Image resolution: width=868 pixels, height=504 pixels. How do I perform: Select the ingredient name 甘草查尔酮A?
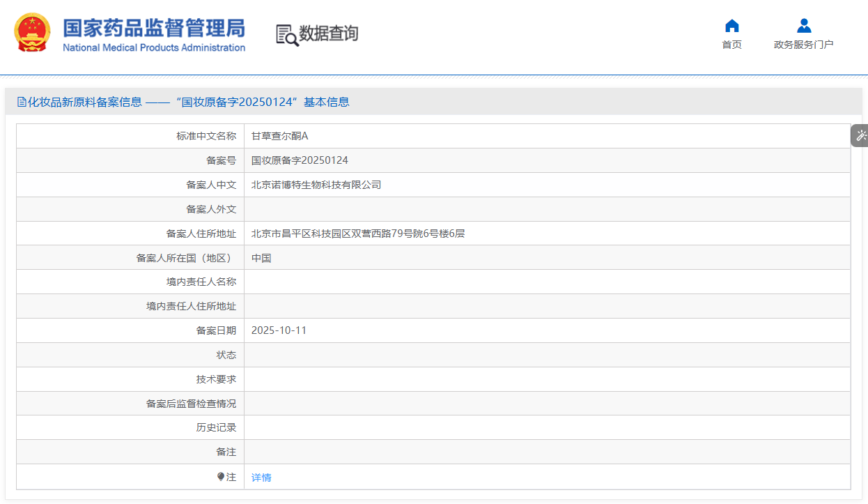click(x=279, y=136)
